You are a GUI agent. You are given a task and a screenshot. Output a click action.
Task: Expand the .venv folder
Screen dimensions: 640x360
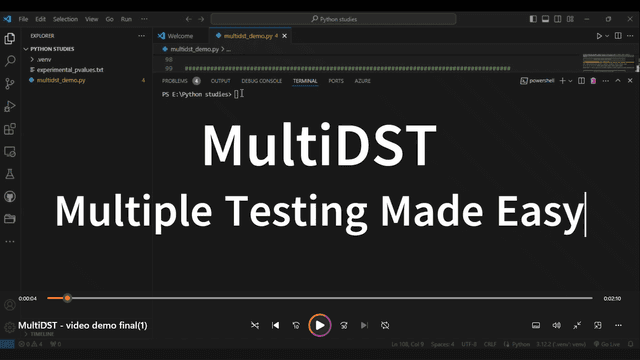click(x=32, y=60)
